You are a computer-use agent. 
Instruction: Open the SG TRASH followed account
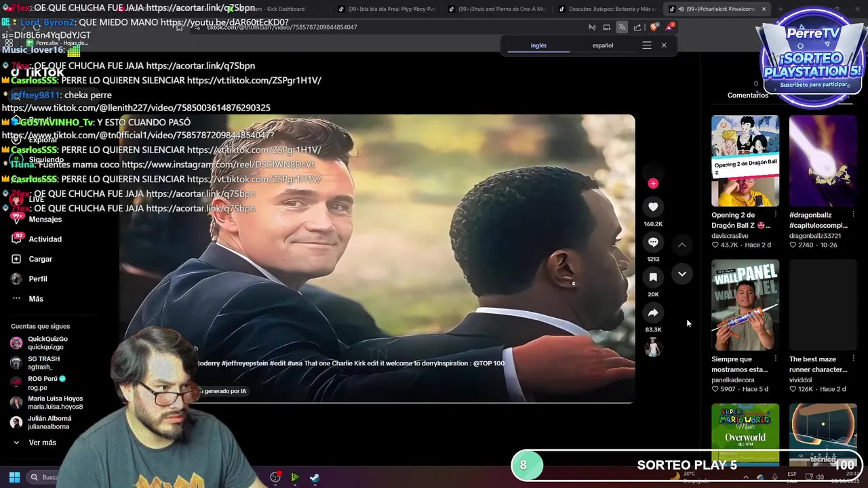(44, 363)
